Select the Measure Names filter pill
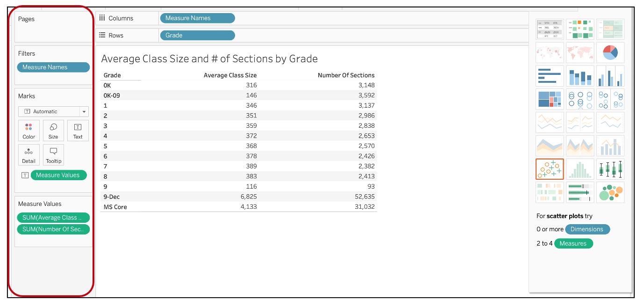 click(53, 67)
